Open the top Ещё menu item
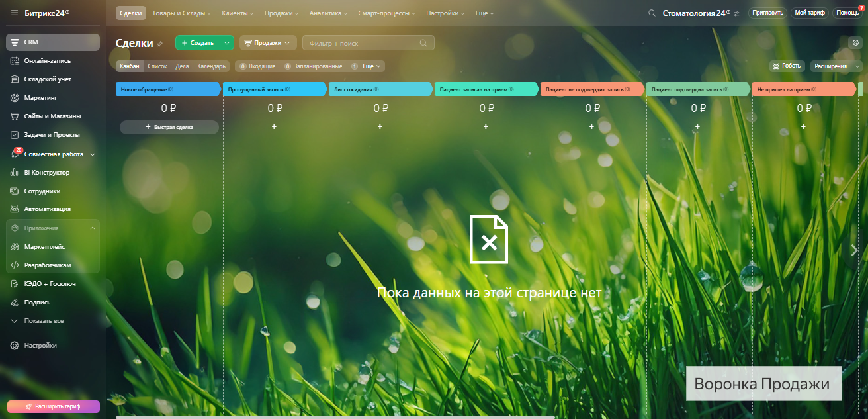Viewport: 868px width, 419px height. tap(484, 13)
